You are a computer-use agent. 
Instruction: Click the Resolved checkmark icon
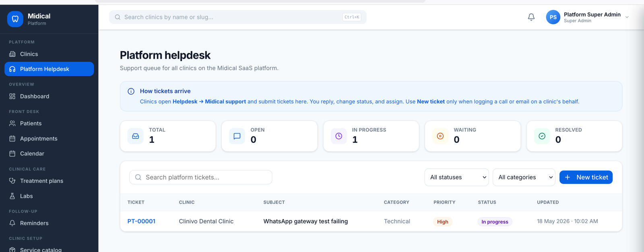pyautogui.click(x=542, y=136)
